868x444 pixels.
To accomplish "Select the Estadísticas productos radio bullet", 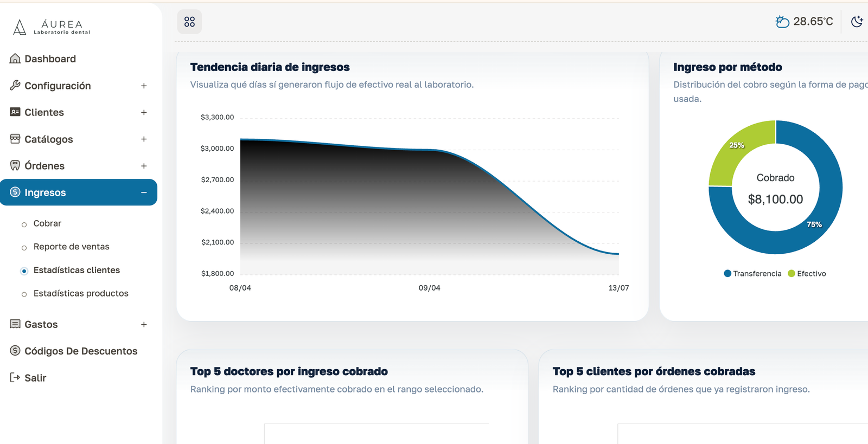I will [x=24, y=294].
